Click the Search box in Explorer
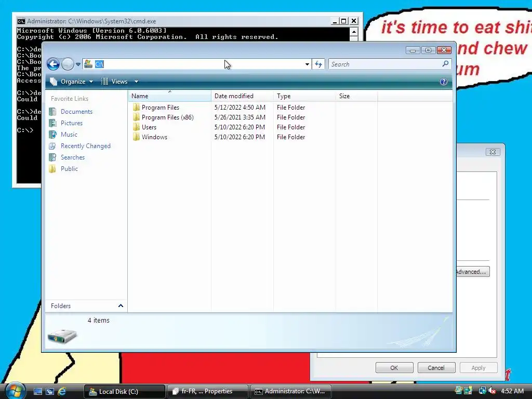Image resolution: width=532 pixels, height=399 pixels. pyautogui.click(x=390, y=64)
